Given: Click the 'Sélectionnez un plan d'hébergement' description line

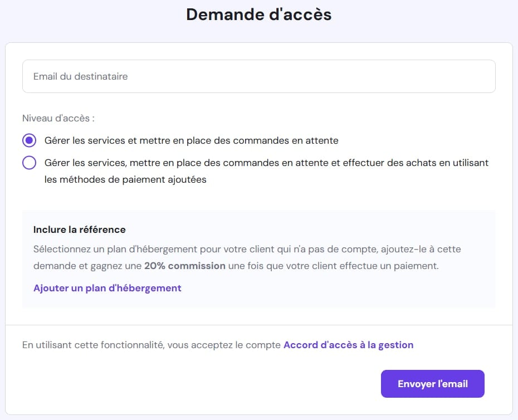Looking at the screenshot, I should coord(247,249).
